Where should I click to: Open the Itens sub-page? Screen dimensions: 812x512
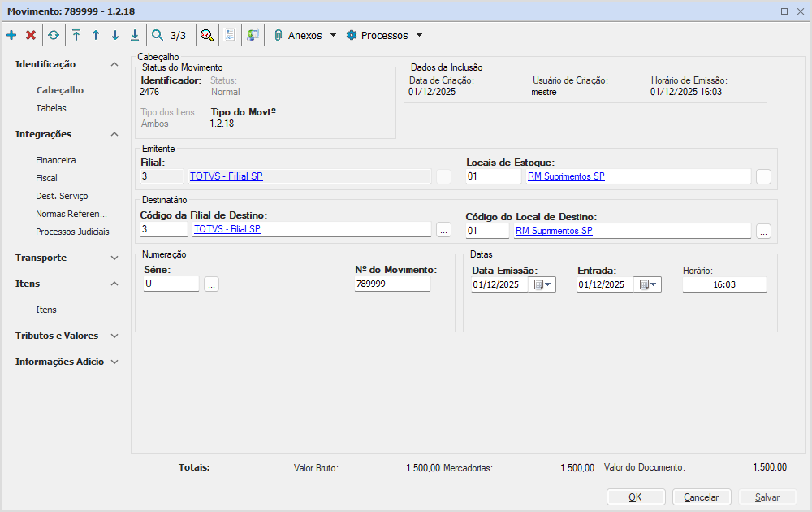tap(46, 310)
